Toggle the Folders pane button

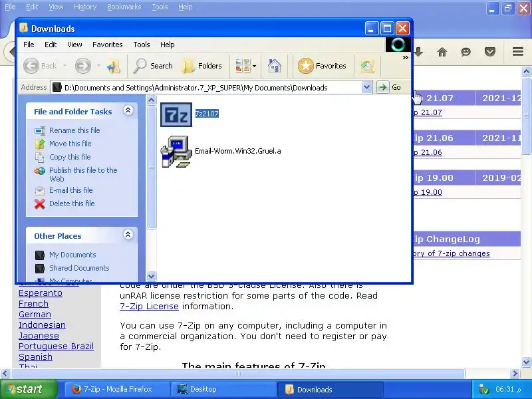click(202, 66)
